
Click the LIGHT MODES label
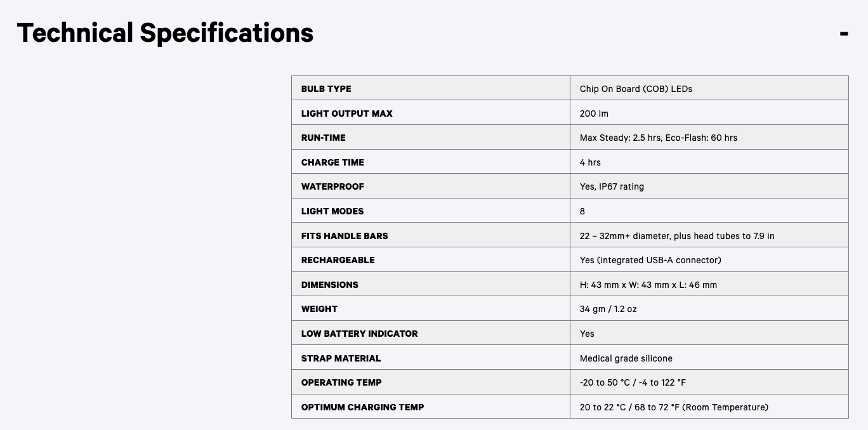[x=332, y=211]
